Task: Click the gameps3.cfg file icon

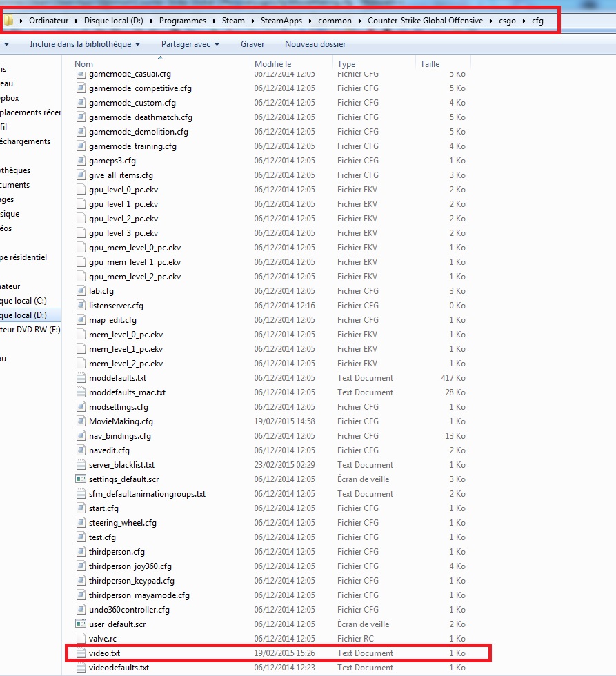Action: [81, 161]
